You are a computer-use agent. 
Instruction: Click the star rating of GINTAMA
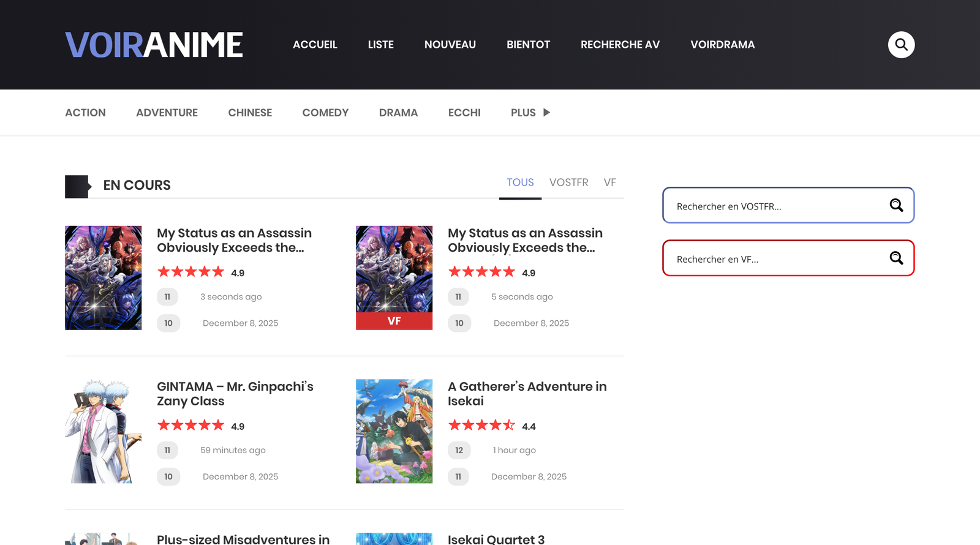click(x=190, y=425)
